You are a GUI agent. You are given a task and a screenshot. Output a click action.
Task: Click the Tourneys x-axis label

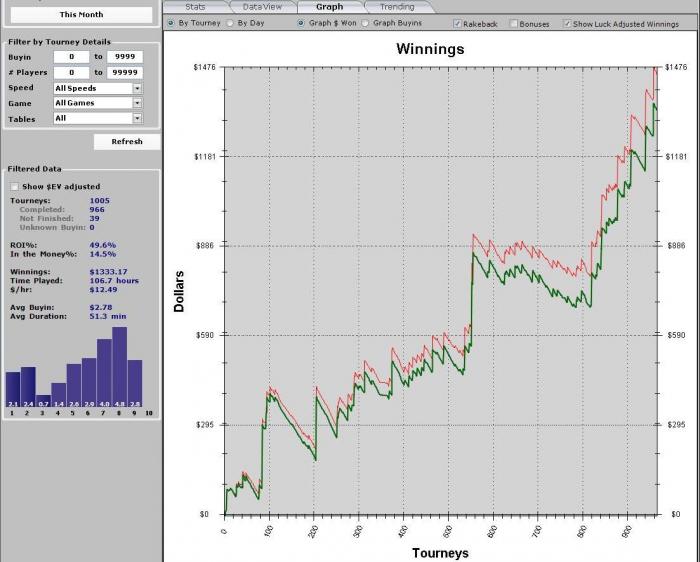tap(440, 553)
